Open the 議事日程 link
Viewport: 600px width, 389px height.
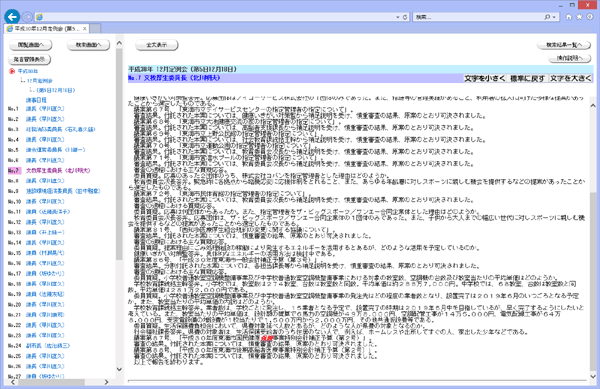click(36, 100)
